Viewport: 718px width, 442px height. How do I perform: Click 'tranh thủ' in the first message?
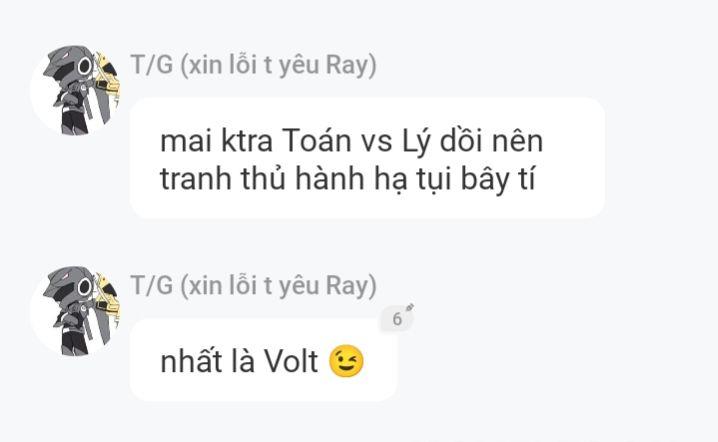coord(223,179)
